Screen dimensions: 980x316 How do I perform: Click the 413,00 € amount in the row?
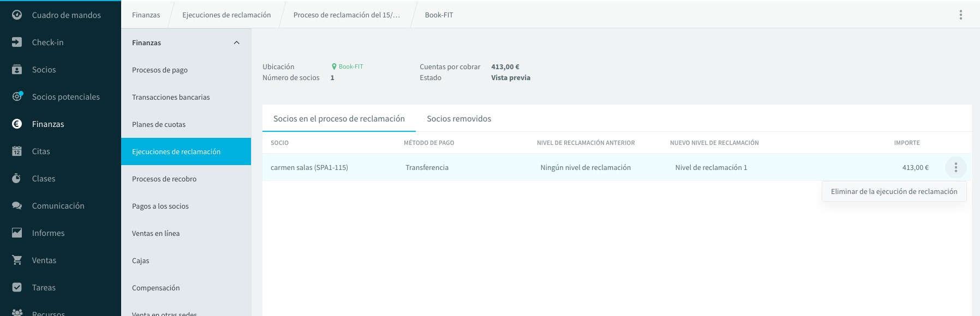[916, 167]
